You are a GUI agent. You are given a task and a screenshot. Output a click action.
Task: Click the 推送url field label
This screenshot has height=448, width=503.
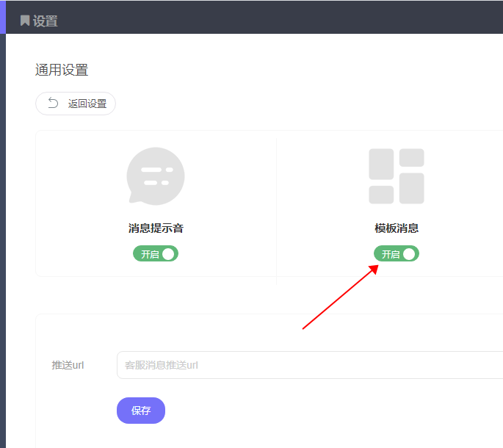(68, 365)
